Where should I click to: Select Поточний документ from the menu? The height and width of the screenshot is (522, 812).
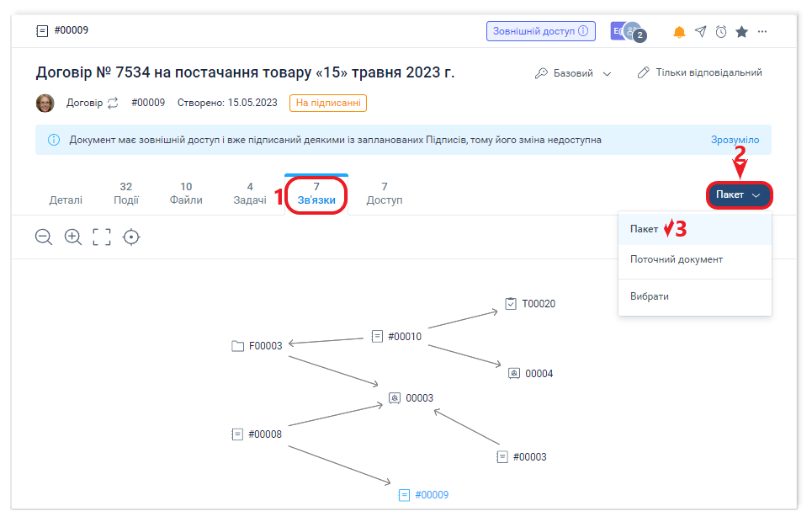(677, 259)
